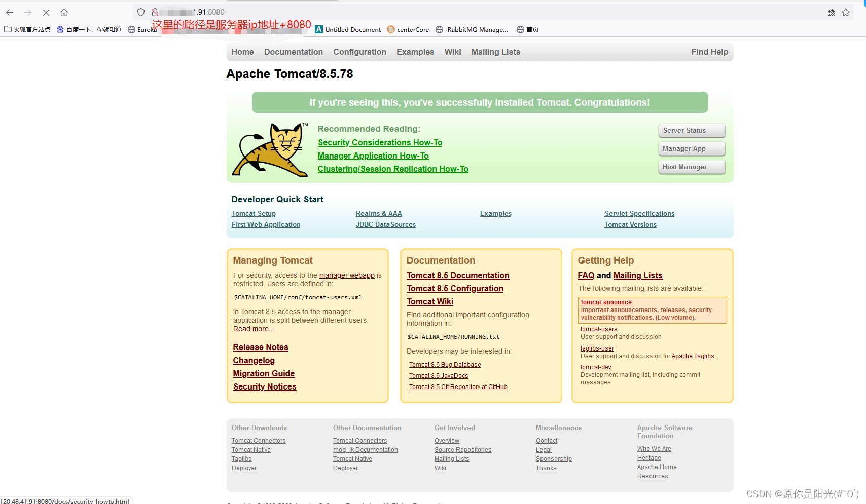Screen dimensions: 866x504
Task: Open the Servlet Specifications link
Action: pyautogui.click(x=639, y=213)
